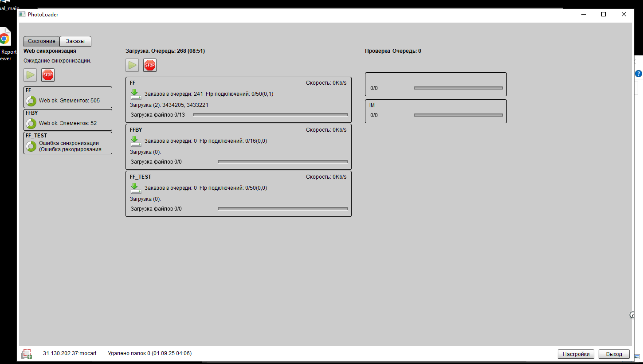The width and height of the screenshot is (643, 364).
Task: Click the FF_TEST download arrow icon
Action: pos(136,188)
